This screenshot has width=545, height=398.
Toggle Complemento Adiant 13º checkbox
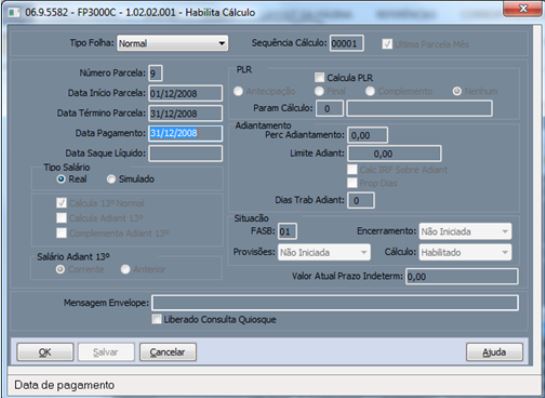click(x=62, y=233)
